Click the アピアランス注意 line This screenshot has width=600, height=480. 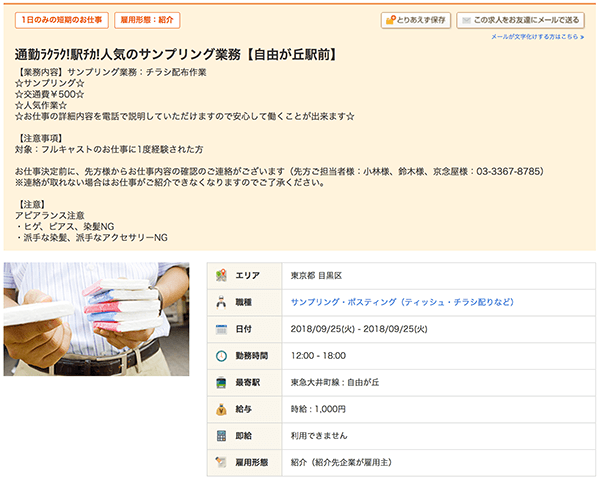[50, 216]
